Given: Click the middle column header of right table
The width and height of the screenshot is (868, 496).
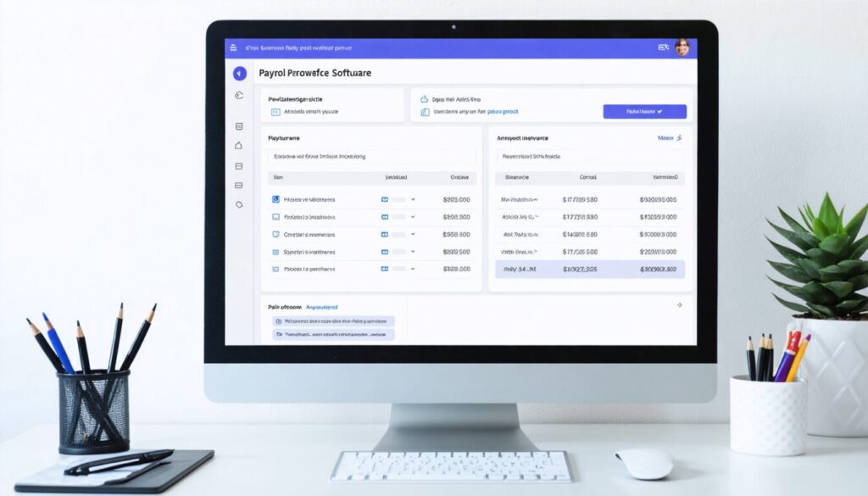Looking at the screenshot, I should 588,178.
